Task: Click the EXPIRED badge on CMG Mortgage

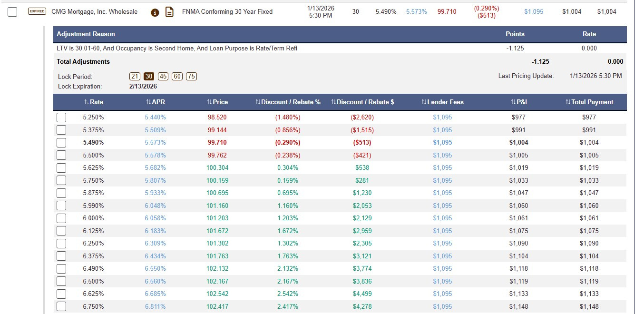Action: (37, 11)
